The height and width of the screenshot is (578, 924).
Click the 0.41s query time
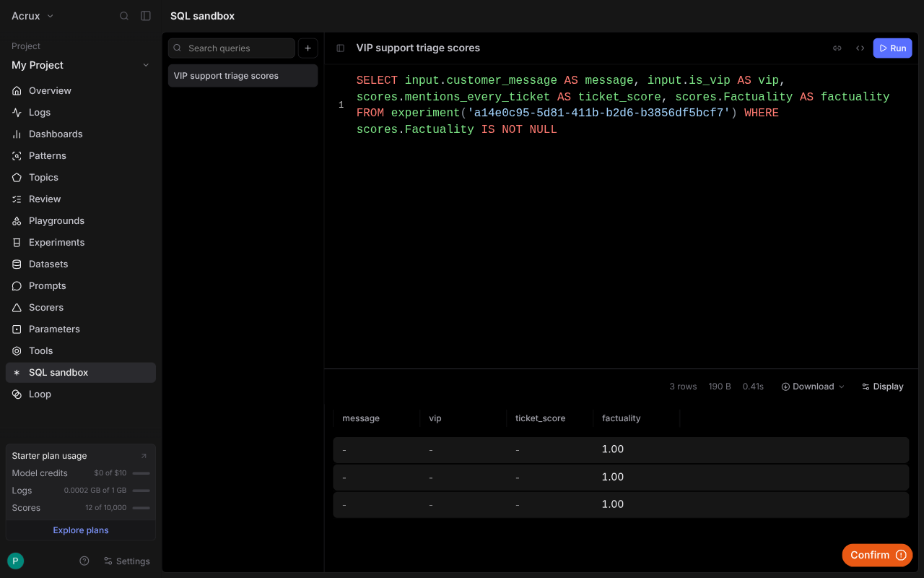[x=753, y=387]
